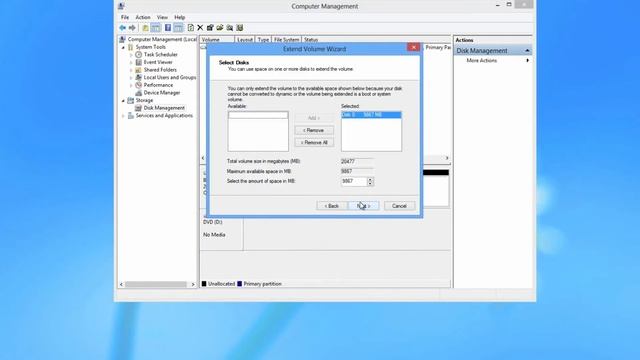Image resolution: width=640 pixels, height=360 pixels.
Task: Click the black X Delete toolbar icon
Action: click(x=200, y=28)
